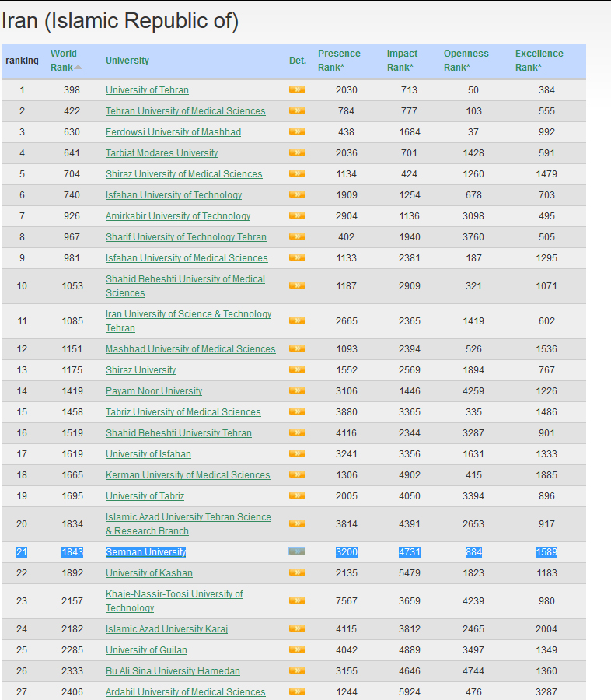The width and height of the screenshot is (611, 700).
Task: Click details arrow for University of Guilan
Action: [x=297, y=649]
